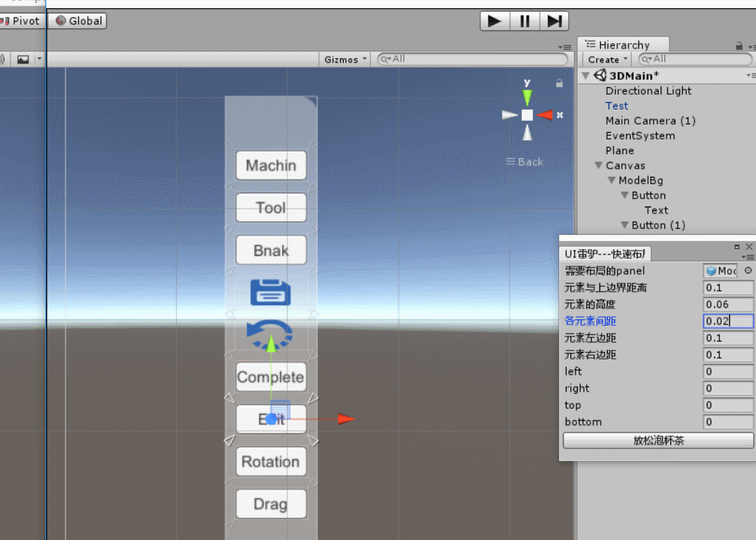756x540 pixels.
Task: Edit the 元素右边距 value field
Action: 728,355
